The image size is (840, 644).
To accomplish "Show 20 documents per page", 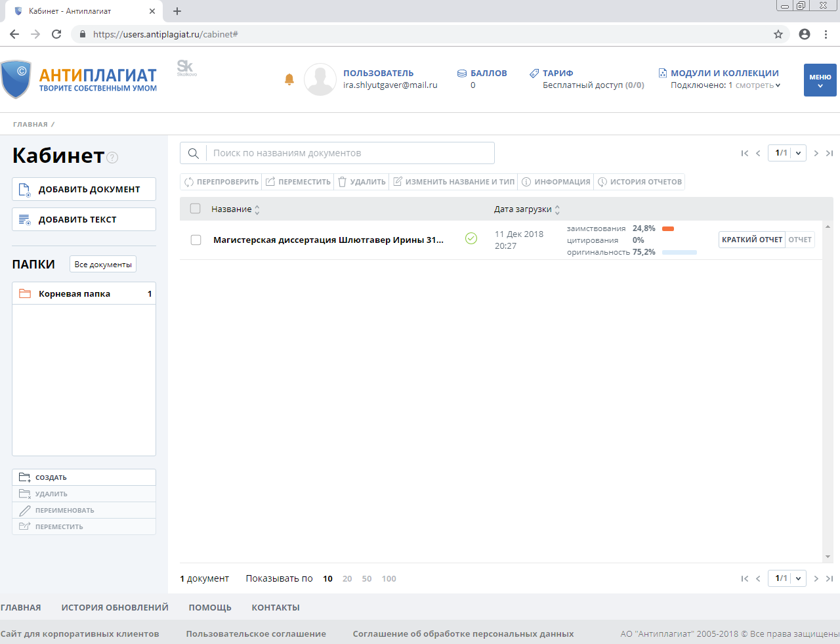I will click(347, 578).
